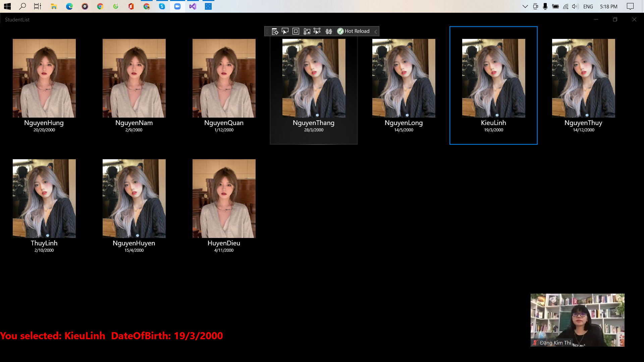The image size is (644, 362).
Task: Select the NguyenHuyen student photo
Action: pos(134,198)
